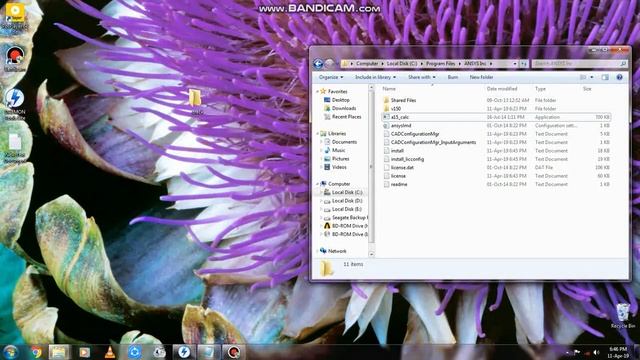Select the Recycle Bin desktop icon

(623, 316)
